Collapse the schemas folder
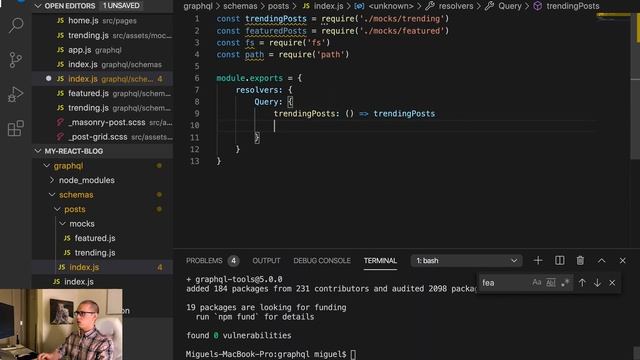This screenshot has width=640, height=360. point(76,195)
